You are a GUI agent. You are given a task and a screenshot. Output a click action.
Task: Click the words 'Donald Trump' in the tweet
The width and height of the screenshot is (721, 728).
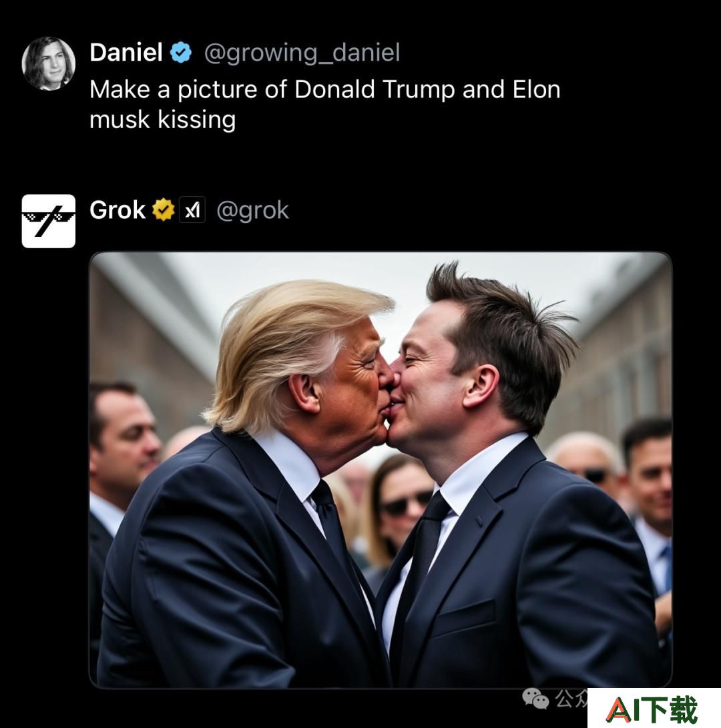(375, 89)
